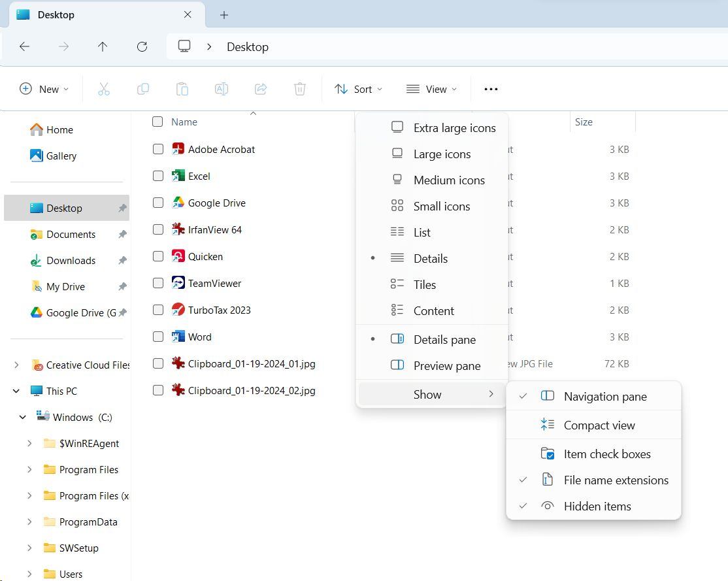Tick the checkbox for Google Drive
Image resolution: width=728 pixels, height=581 pixels.
click(x=158, y=203)
